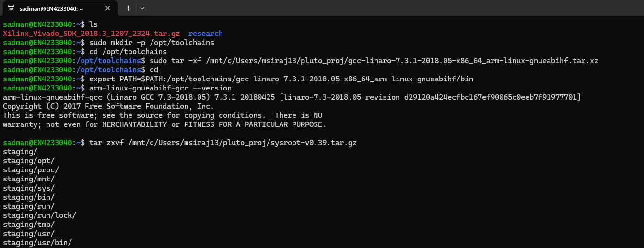This screenshot has width=644, height=248.
Task: Click the Free Software Foundation copyright line
Action: point(108,106)
